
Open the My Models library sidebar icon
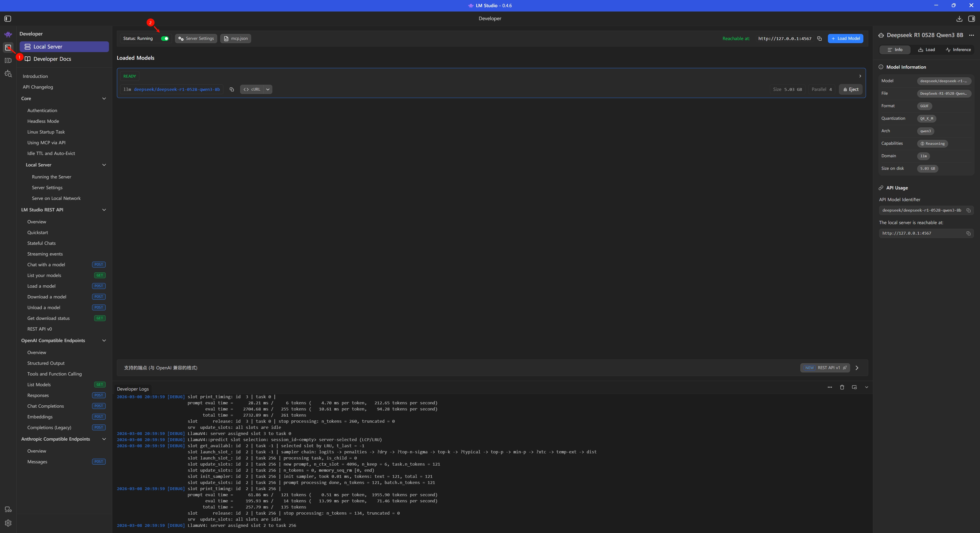(8, 60)
